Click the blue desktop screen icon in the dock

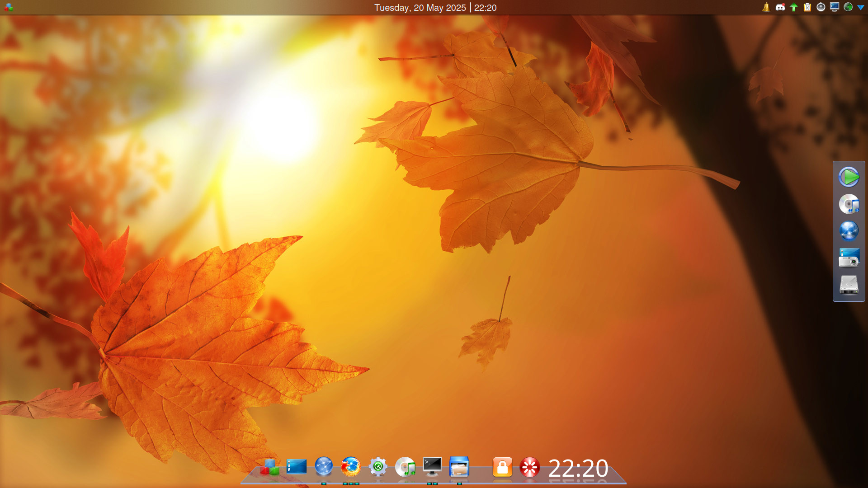297,467
